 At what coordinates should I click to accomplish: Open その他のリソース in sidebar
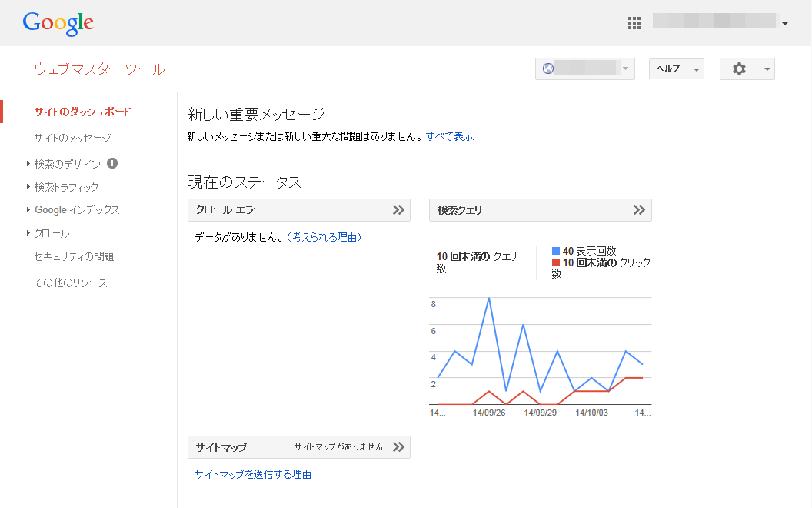coord(71,282)
